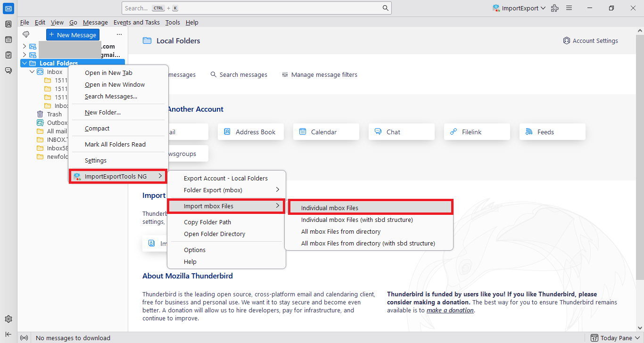
Task: Select Compact from context menu
Action: (118, 128)
